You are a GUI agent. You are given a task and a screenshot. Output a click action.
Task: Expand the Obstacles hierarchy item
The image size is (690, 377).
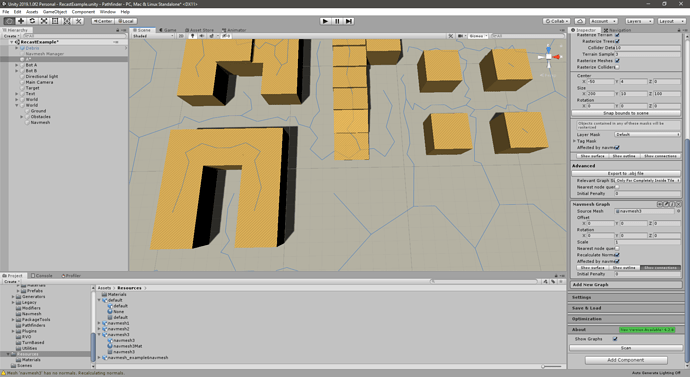22,117
